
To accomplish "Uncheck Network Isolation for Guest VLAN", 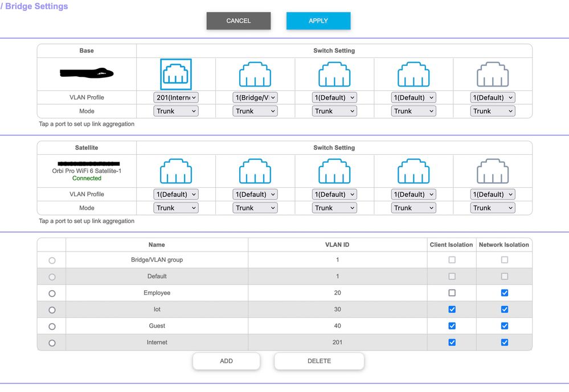I will tap(504, 326).
